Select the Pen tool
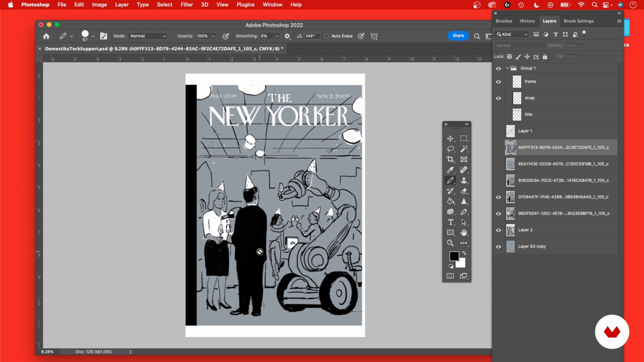Screen dimensions: 644x362 tap(464, 212)
